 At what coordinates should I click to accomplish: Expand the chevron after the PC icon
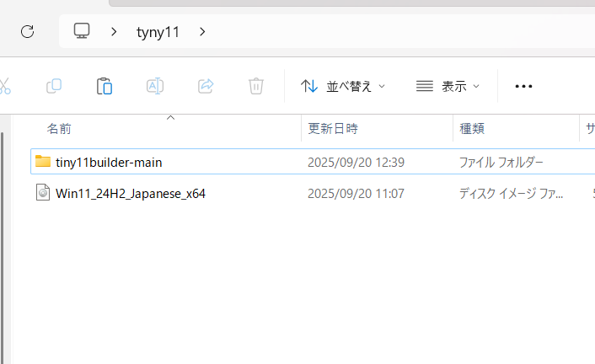click(114, 32)
